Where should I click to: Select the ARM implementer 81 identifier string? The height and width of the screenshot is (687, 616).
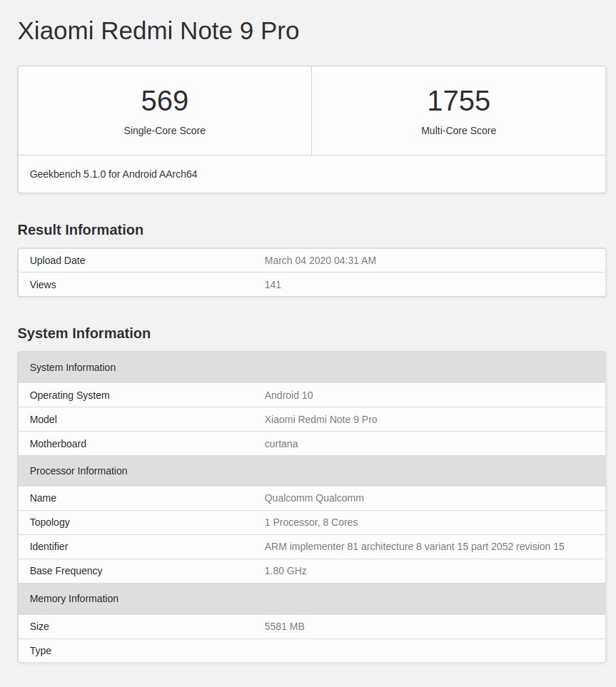(x=414, y=546)
